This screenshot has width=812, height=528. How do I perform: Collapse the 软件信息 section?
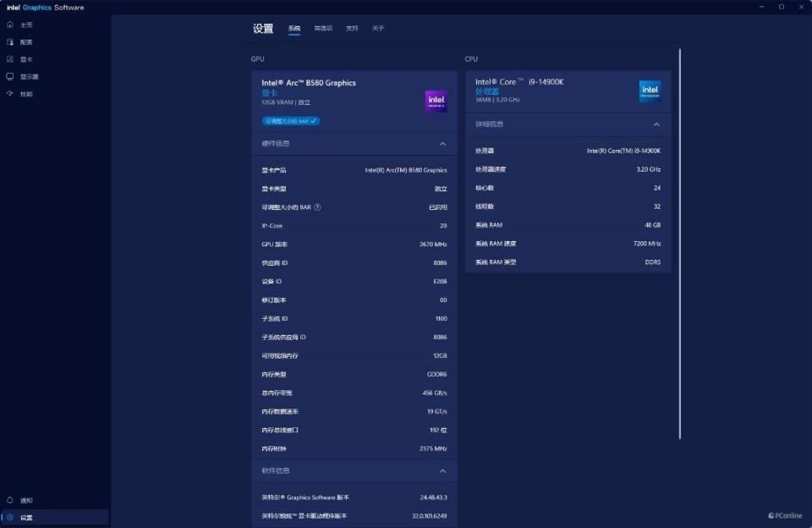pyautogui.click(x=442, y=471)
